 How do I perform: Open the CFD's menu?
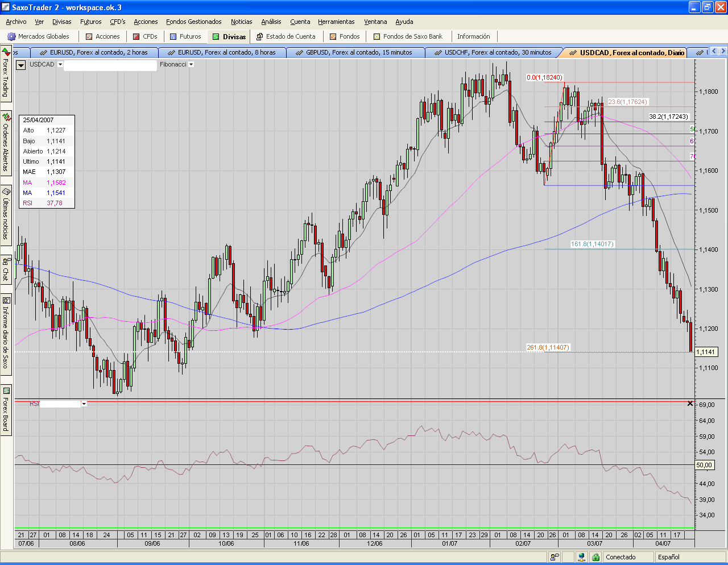118,22
